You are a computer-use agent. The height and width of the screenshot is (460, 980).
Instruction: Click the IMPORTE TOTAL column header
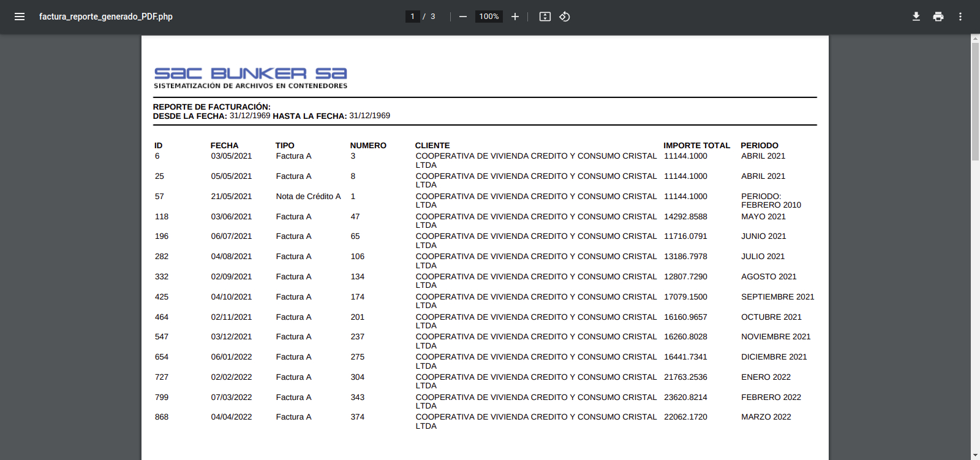point(696,146)
